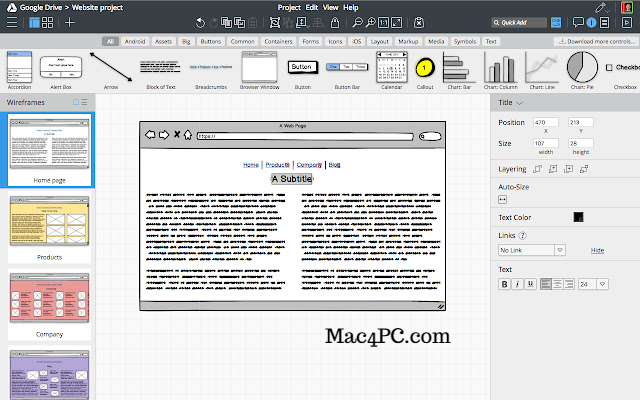
Task: Open the Products wireframe thumbnail
Action: coord(49,227)
